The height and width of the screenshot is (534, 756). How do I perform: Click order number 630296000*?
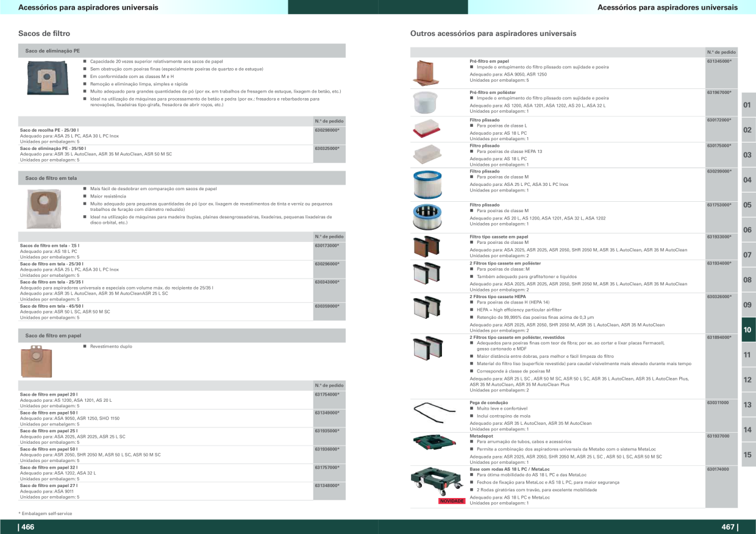(x=327, y=264)
